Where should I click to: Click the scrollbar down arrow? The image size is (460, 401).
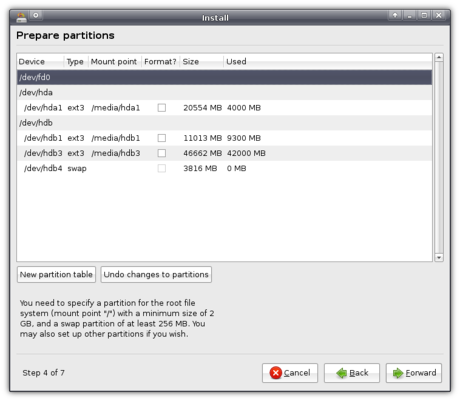[439, 257]
